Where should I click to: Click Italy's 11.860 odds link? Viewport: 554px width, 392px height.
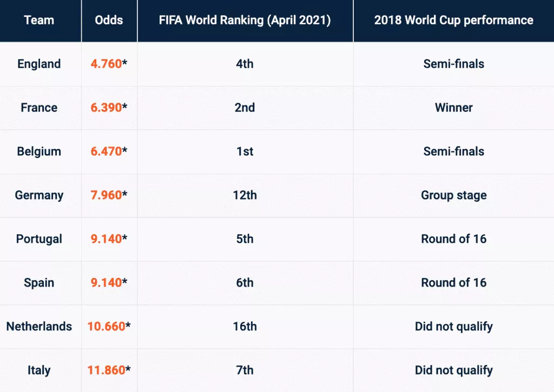tap(106, 370)
